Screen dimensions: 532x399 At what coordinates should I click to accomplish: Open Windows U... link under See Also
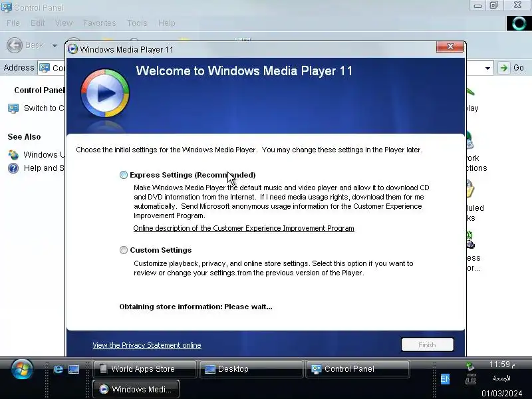[44, 155]
